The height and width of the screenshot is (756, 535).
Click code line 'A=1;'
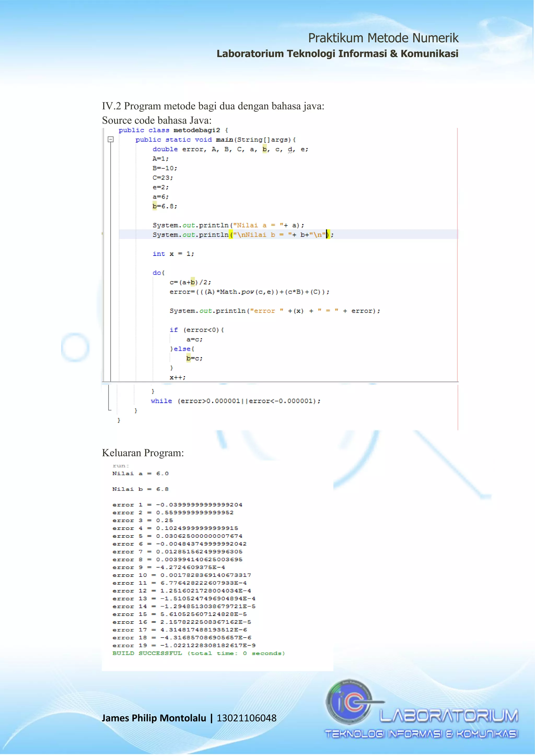click(160, 159)
